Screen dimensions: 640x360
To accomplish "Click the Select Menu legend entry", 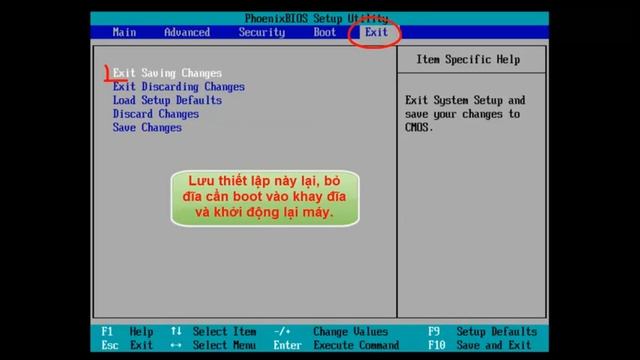I will click(x=213, y=345).
